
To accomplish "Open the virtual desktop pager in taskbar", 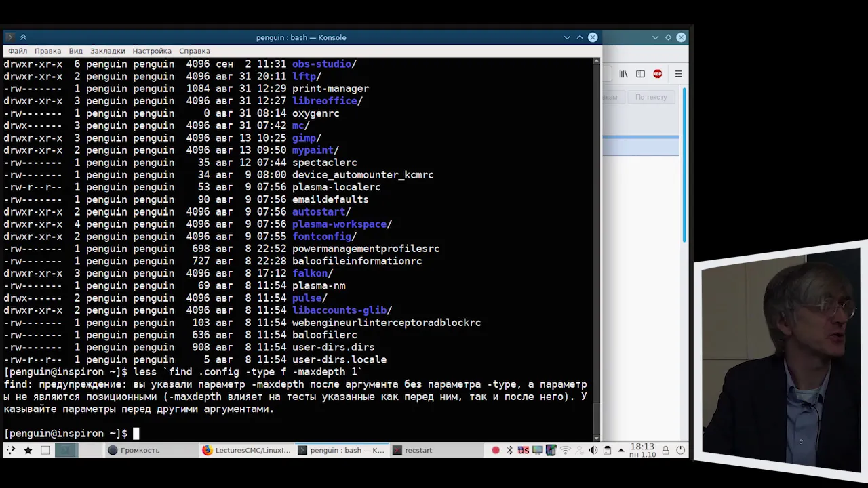I will point(66,450).
